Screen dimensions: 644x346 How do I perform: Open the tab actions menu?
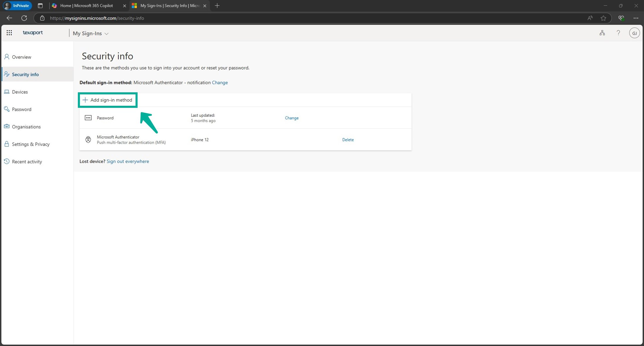coord(40,6)
